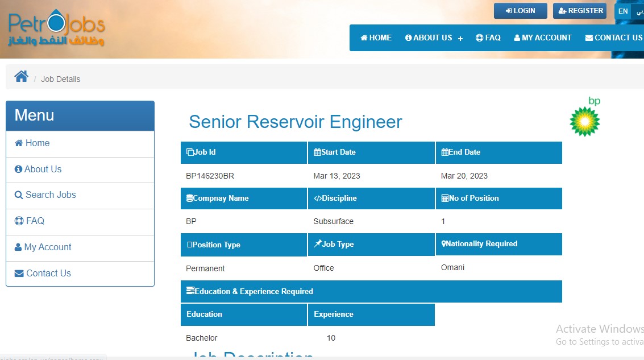Open the LOGIN button
Screen dimensions: 644x360
tap(520, 11)
